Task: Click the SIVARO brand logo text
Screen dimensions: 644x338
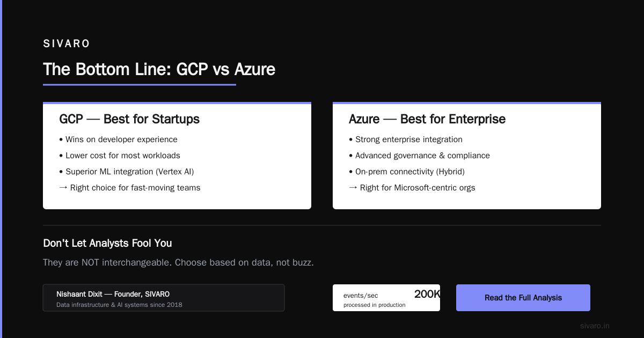Action: point(67,44)
